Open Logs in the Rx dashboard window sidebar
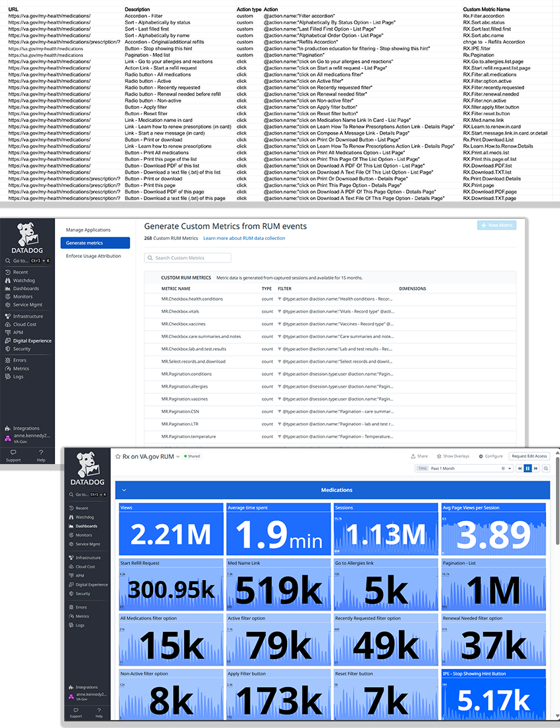The width and height of the screenshot is (560, 728). click(x=77, y=625)
